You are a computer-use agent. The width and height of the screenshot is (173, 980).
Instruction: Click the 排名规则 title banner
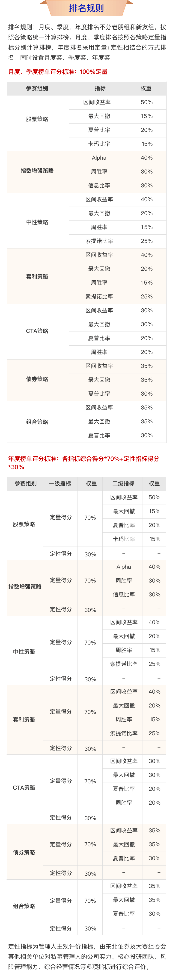tap(86, 8)
